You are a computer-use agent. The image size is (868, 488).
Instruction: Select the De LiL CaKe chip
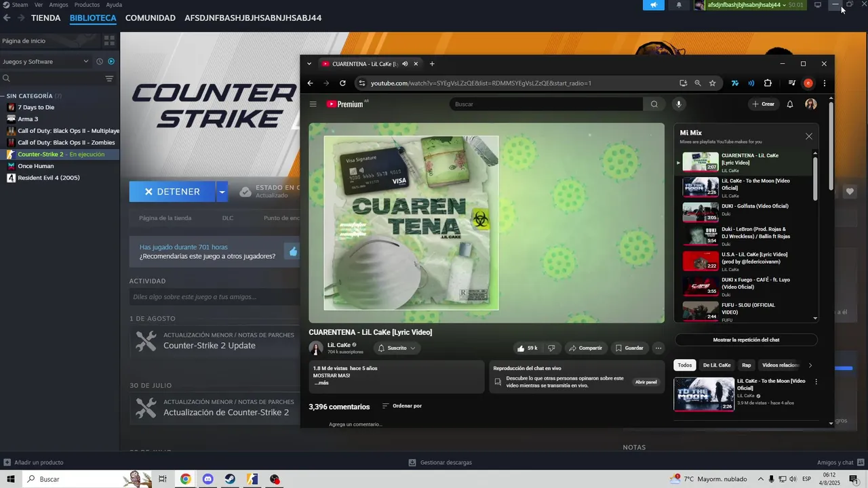click(x=717, y=365)
